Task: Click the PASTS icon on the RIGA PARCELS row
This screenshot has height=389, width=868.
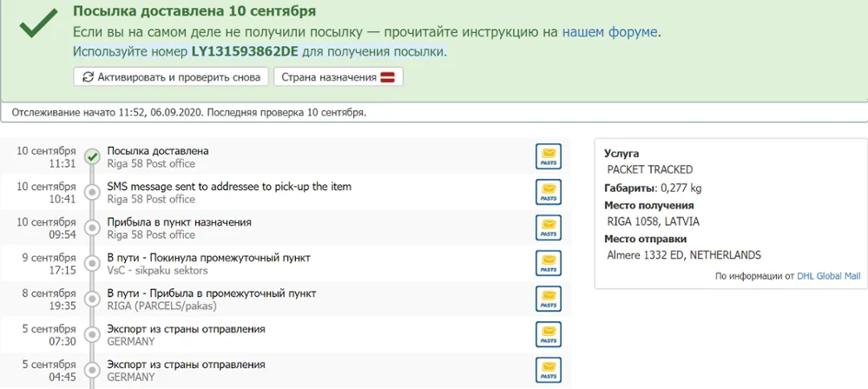Action: pos(549,299)
